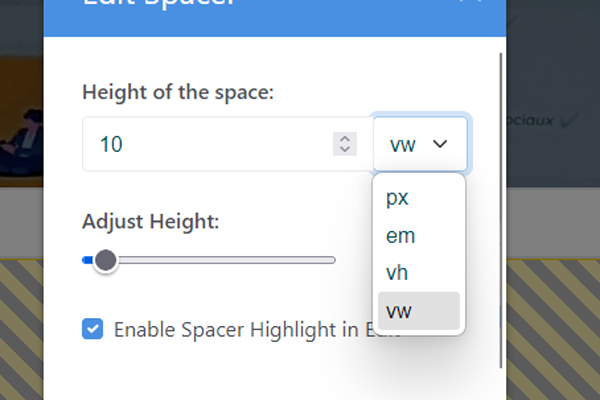600x400 pixels.
Task: Click the 'sociaux' text behind the dialog
Action: pos(530,120)
